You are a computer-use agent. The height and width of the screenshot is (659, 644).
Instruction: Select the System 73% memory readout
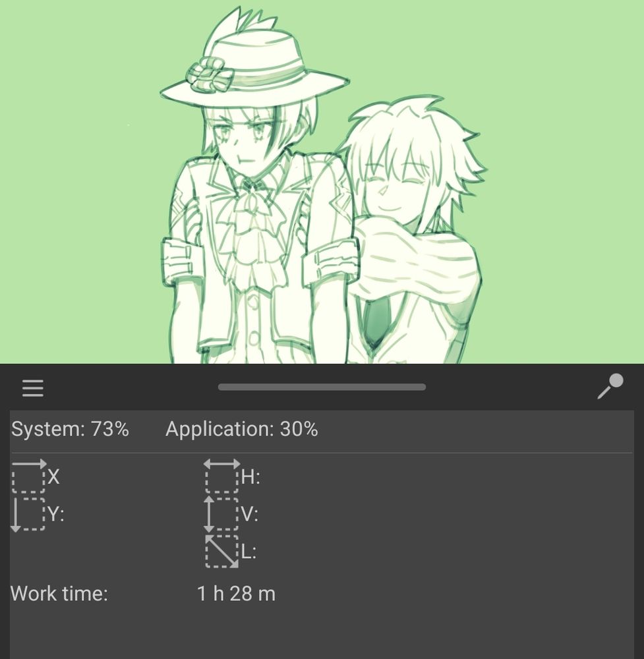(x=70, y=429)
